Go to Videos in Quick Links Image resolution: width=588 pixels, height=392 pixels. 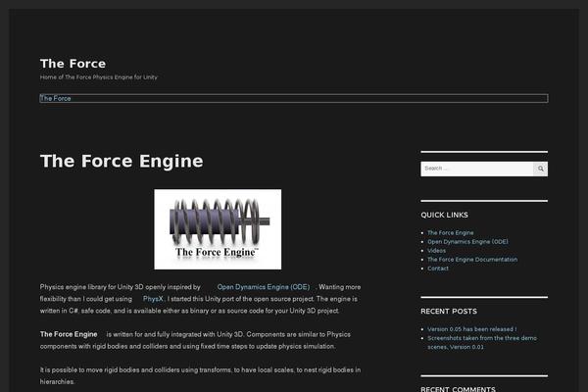[x=437, y=250]
